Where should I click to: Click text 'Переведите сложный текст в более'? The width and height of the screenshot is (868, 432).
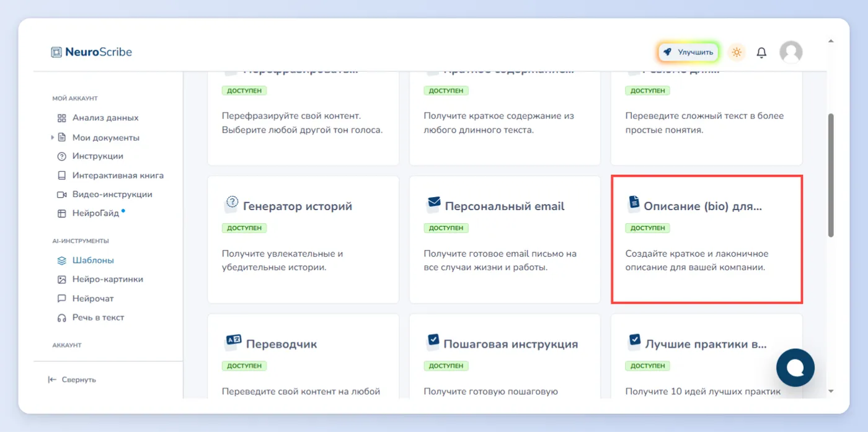click(704, 116)
